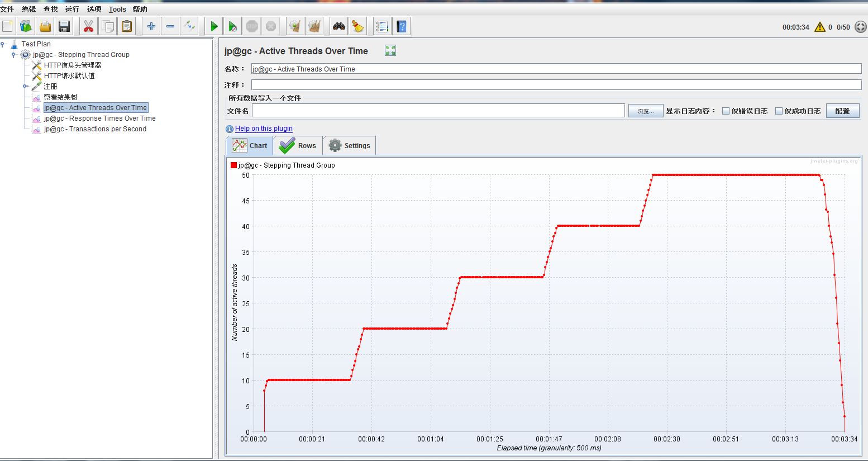The height and width of the screenshot is (461, 868).
Task: Open the Help on this plugin link
Action: coord(264,129)
